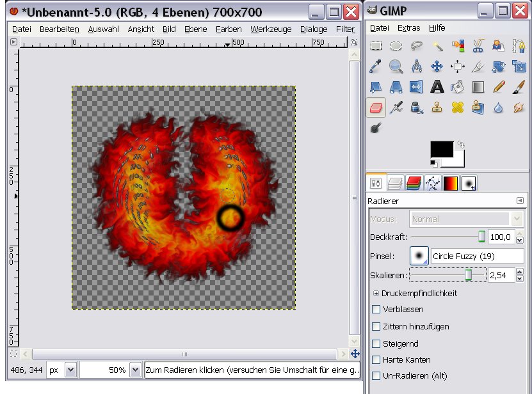Select the Color Picker tool
The width and height of the screenshot is (532, 394).
[x=376, y=67]
